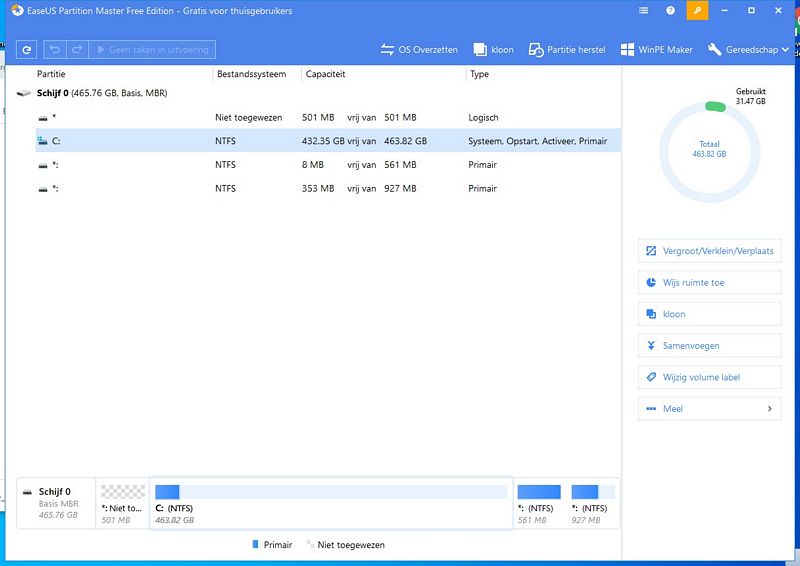Screen dimensions: 800x566
Task: Select the C: NTFS partition row
Action: (328, 141)
